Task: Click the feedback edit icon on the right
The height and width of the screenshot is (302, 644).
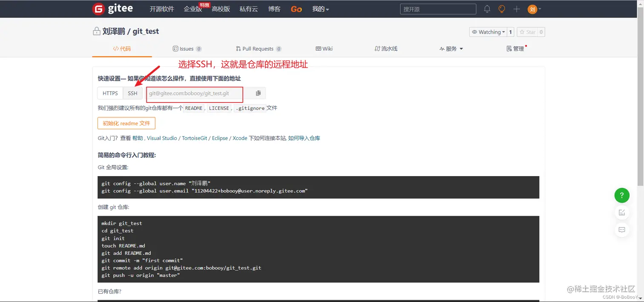Action: (x=621, y=213)
